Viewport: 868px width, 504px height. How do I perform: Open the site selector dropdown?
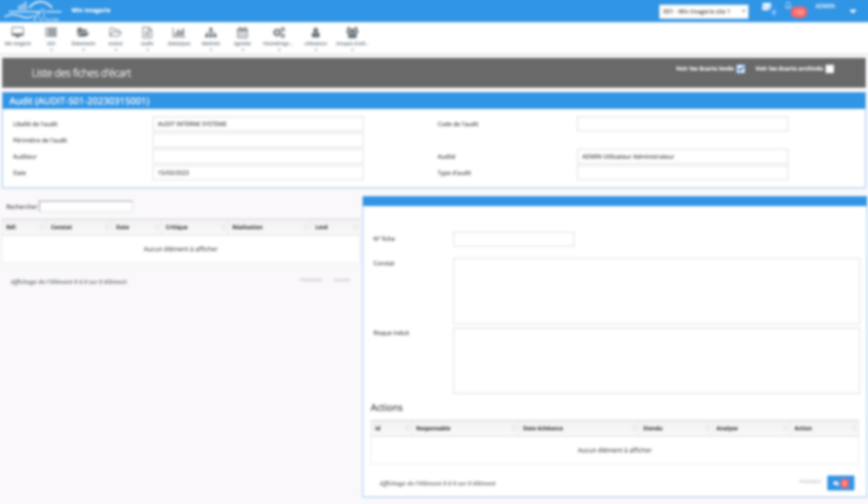704,12
